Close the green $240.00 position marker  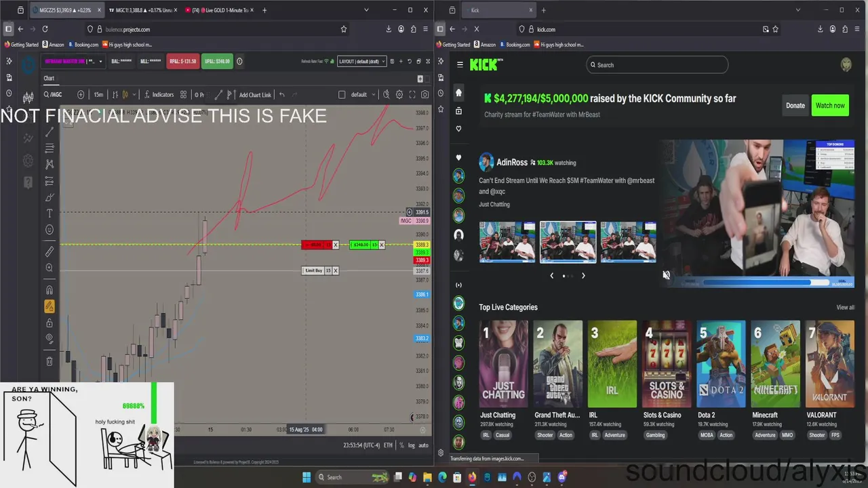[382, 245]
